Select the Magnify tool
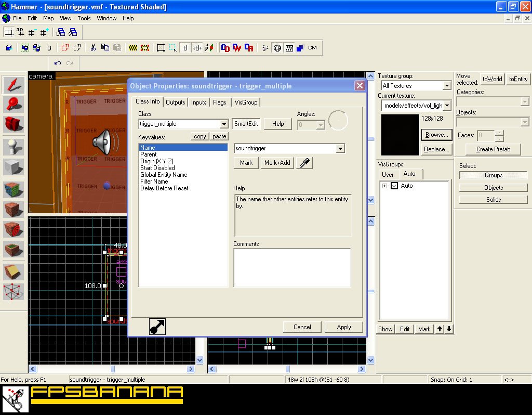 click(14, 105)
